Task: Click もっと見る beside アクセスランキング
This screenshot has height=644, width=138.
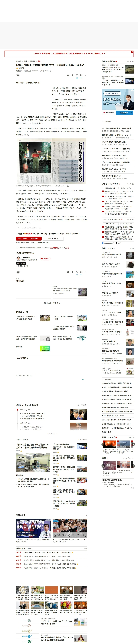Action: click(x=131, y=184)
